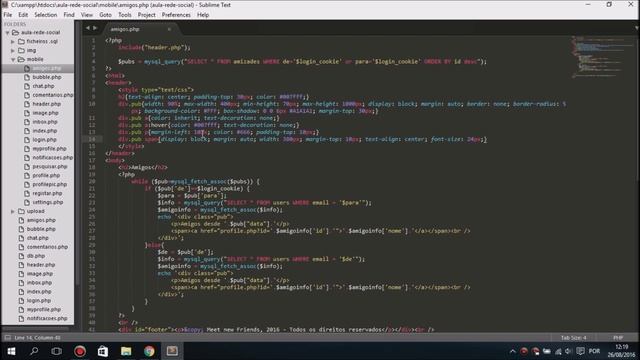Select the highlighted amigos.php sidebar row

click(38, 68)
